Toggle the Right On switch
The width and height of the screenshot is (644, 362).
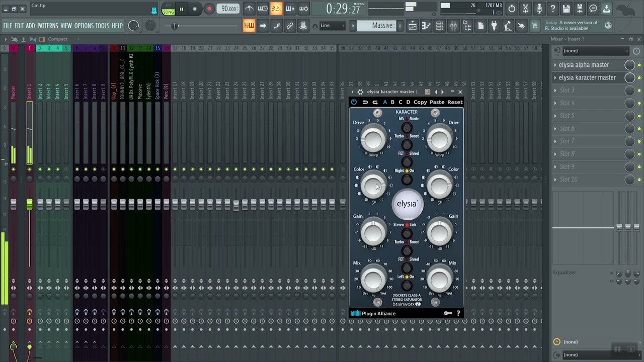[x=407, y=179]
